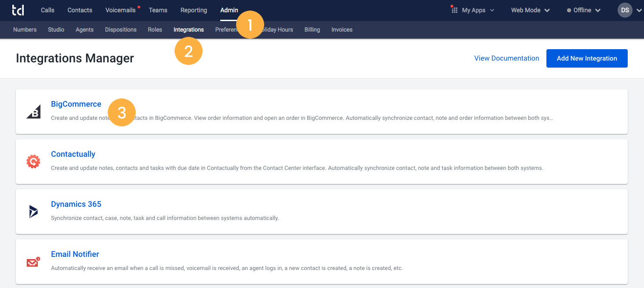644x288 pixels.
Task: Click the My Apps grid icon
Action: [455, 10]
